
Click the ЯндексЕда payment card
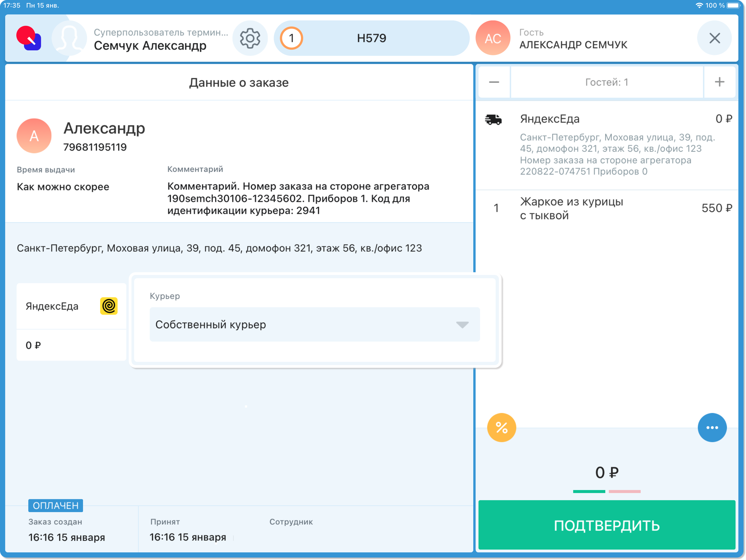[71, 322]
